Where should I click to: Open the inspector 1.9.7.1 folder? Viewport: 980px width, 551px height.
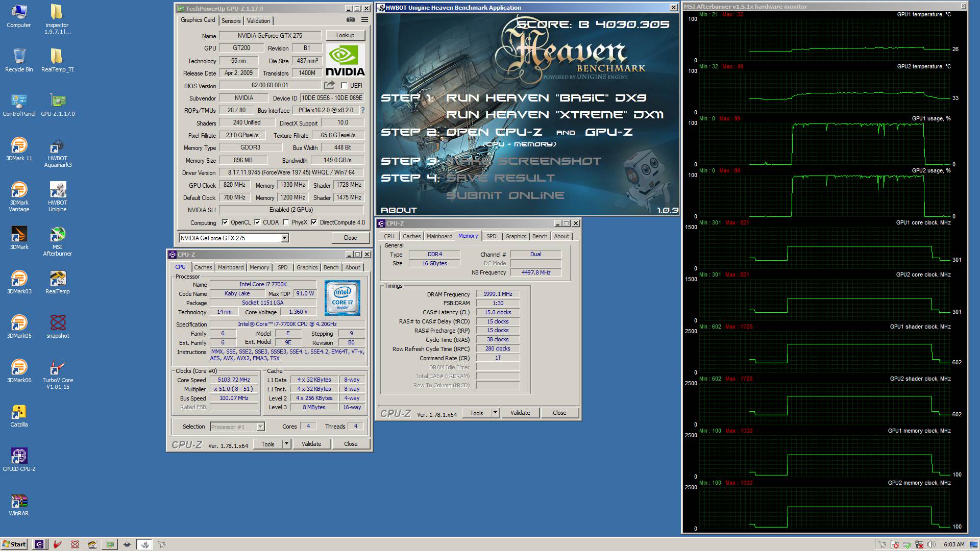(57, 19)
